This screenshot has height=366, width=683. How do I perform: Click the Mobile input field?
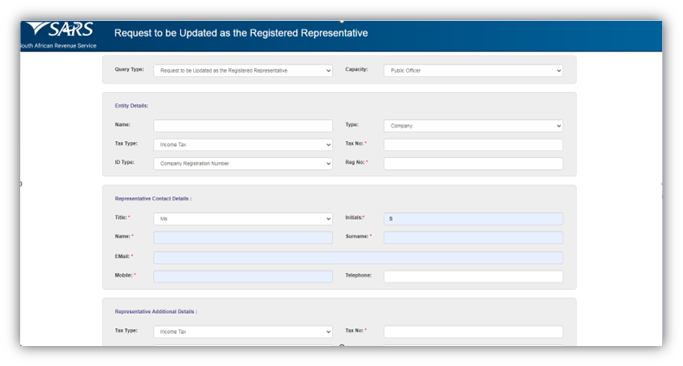pyautogui.click(x=243, y=276)
